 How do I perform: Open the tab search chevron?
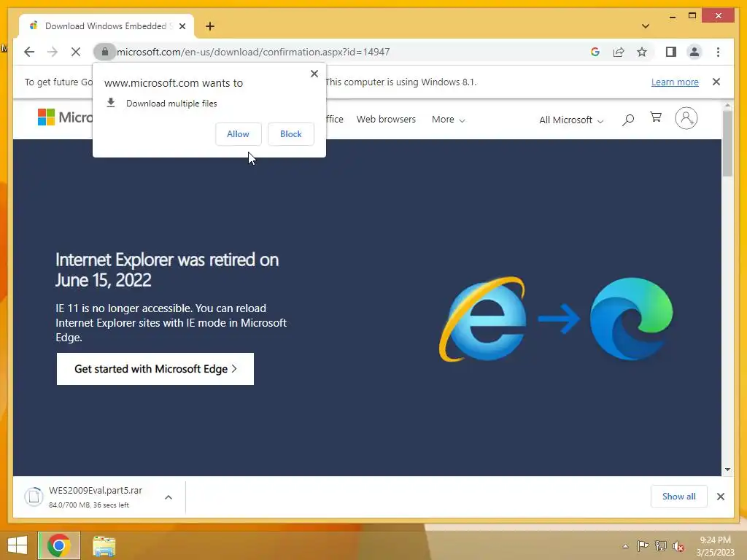[x=646, y=26]
